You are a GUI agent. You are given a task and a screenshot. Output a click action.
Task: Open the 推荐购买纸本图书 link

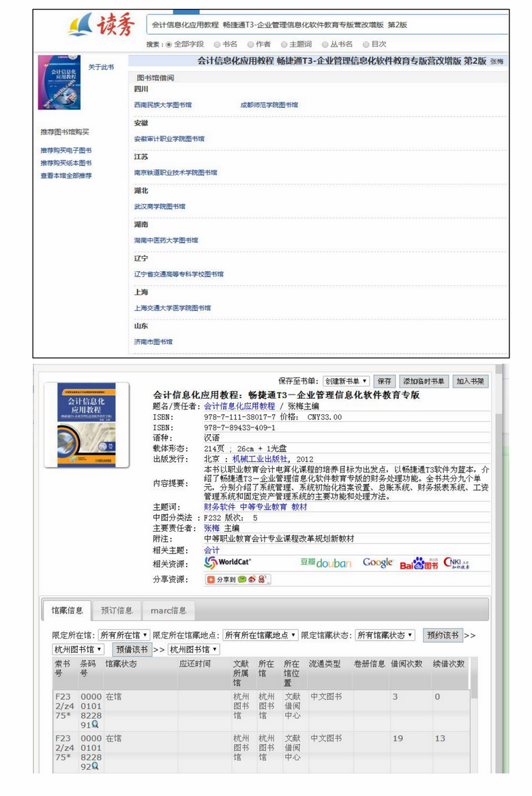click(x=66, y=163)
